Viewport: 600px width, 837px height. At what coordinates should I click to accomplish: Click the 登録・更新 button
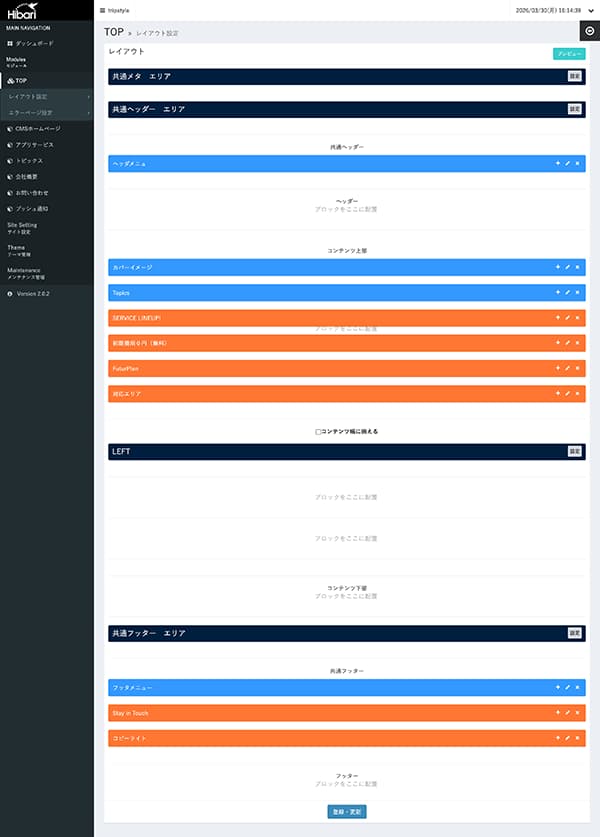tap(346, 811)
